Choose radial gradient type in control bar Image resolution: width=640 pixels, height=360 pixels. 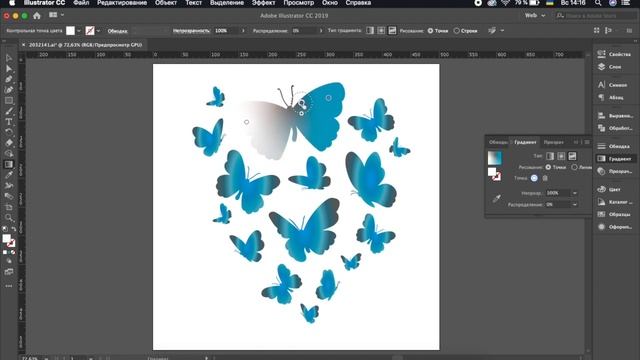381,31
